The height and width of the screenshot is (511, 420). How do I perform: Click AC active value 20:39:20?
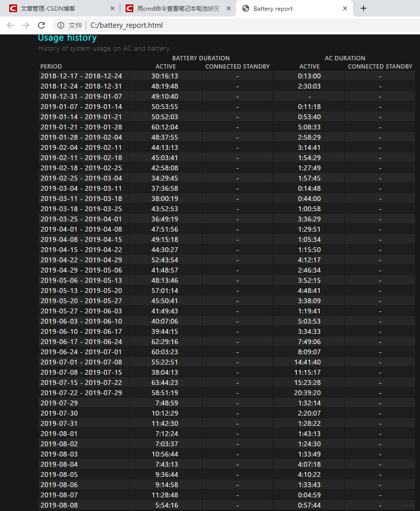click(x=307, y=393)
